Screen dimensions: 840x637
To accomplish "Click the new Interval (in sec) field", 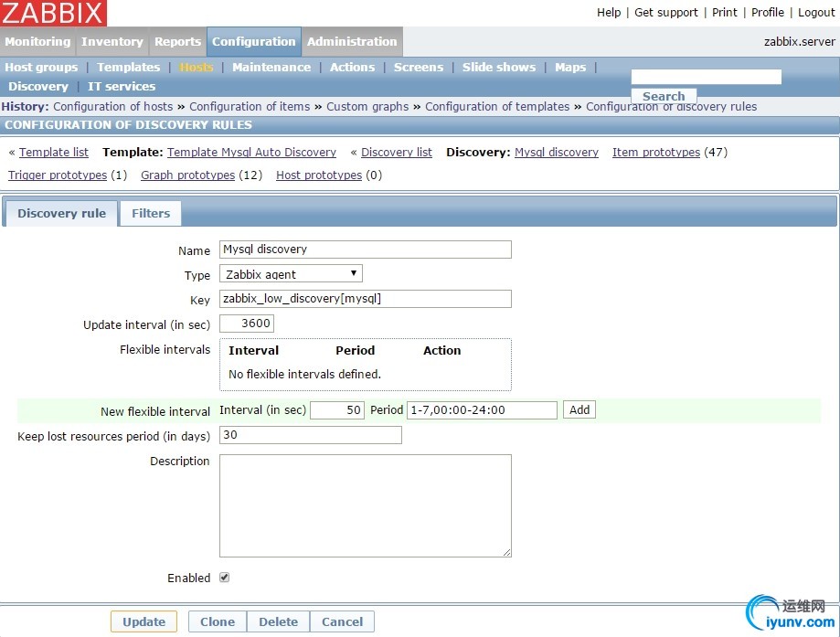I will 337,409.
